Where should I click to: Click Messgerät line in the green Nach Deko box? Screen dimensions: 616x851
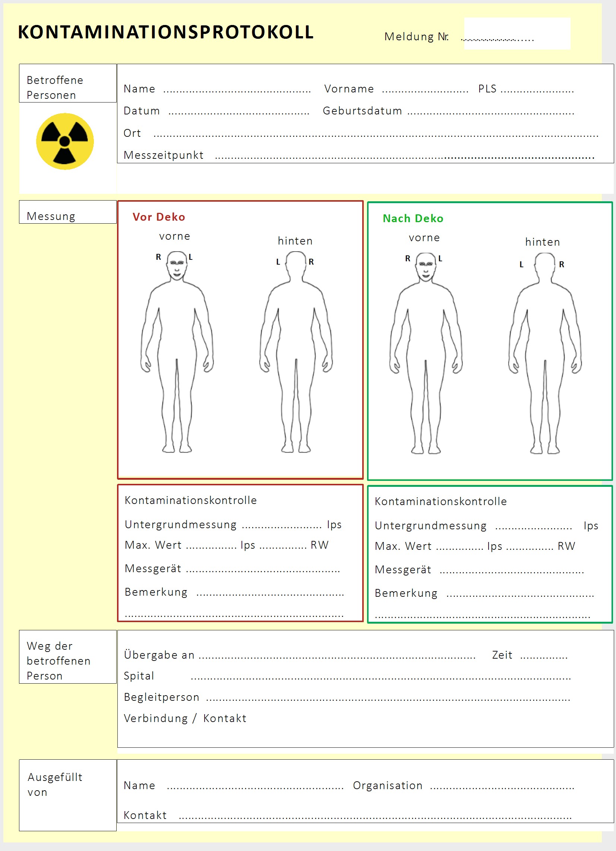click(x=511, y=571)
